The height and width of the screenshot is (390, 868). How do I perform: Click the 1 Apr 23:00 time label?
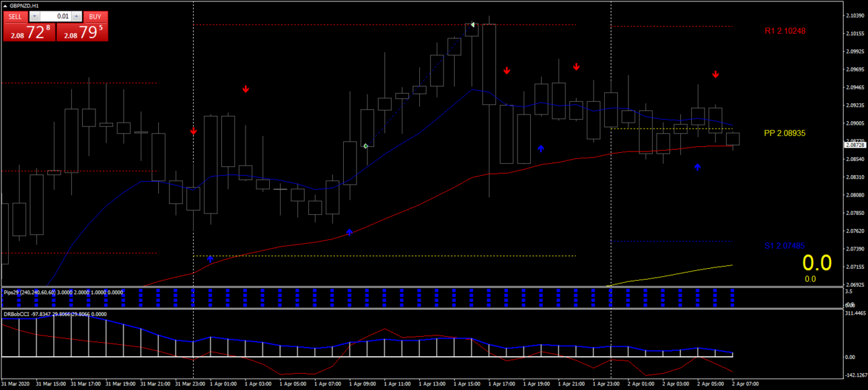(607, 384)
